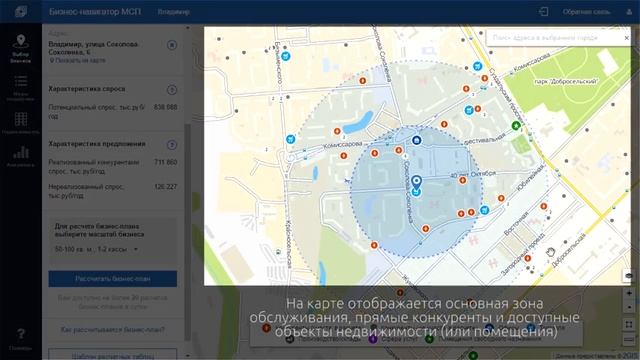Viewport: 640px width, 360px height.
Task: Click the Характеристика спроса heading
Action: [87, 89]
